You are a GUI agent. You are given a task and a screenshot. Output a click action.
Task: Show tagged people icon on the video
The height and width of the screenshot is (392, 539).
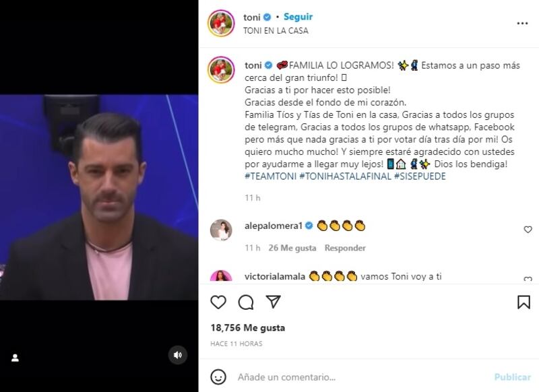pyautogui.click(x=15, y=358)
